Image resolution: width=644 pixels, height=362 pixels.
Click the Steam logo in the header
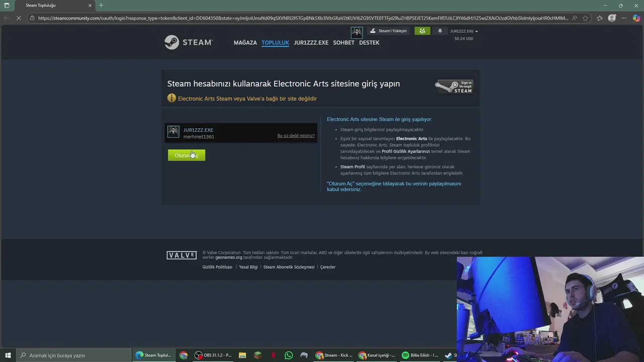click(189, 42)
